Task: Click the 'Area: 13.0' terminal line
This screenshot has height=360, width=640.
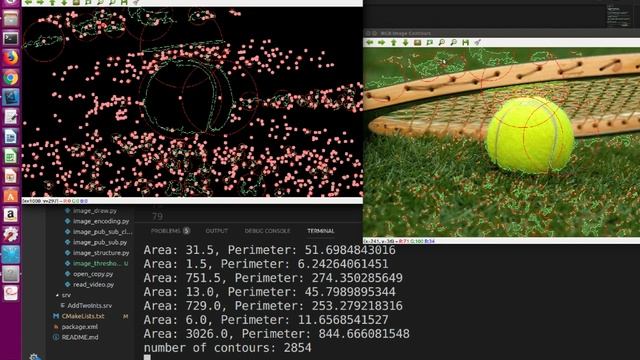Action: [269, 292]
